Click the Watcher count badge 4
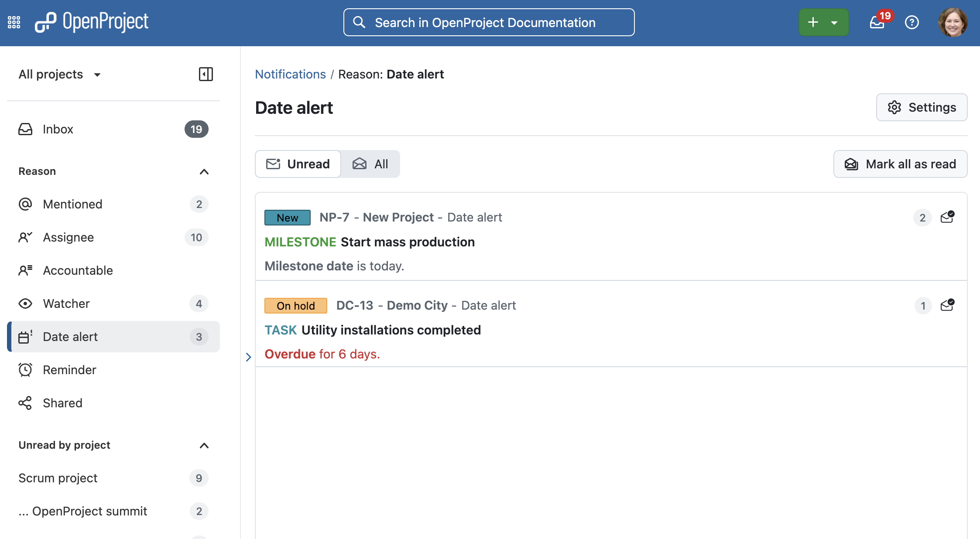This screenshot has width=980, height=539. point(199,304)
